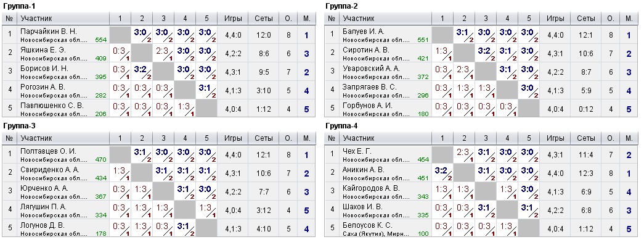The height and width of the screenshot is (242, 644).
Task: Click the М. column header in Группа-4
Action: (629, 138)
